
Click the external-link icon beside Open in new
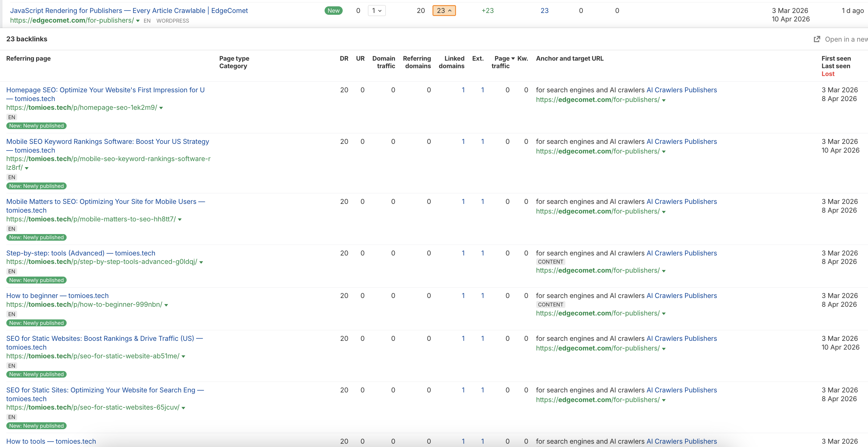pos(817,39)
